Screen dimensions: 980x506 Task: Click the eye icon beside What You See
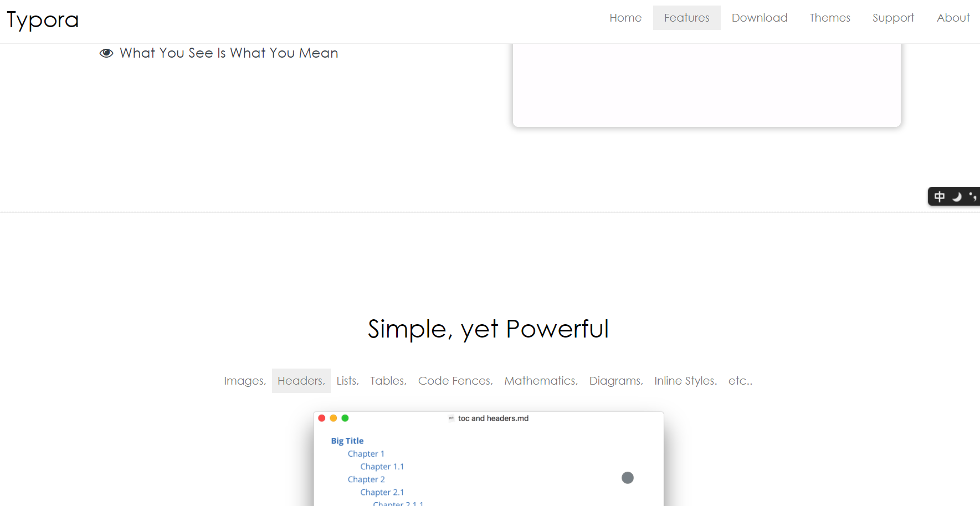point(106,53)
